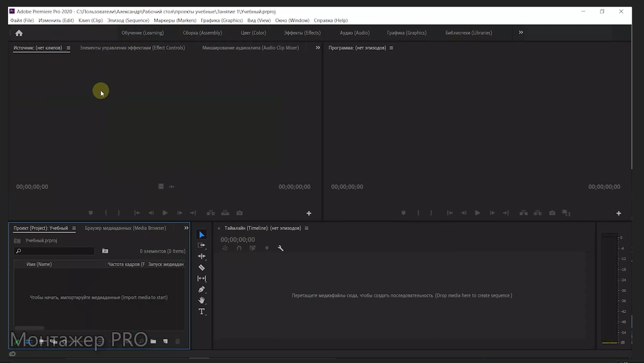Click the Project panel horizontal scrollbar
Viewport: 644px width, 363px height.
coord(30,328)
